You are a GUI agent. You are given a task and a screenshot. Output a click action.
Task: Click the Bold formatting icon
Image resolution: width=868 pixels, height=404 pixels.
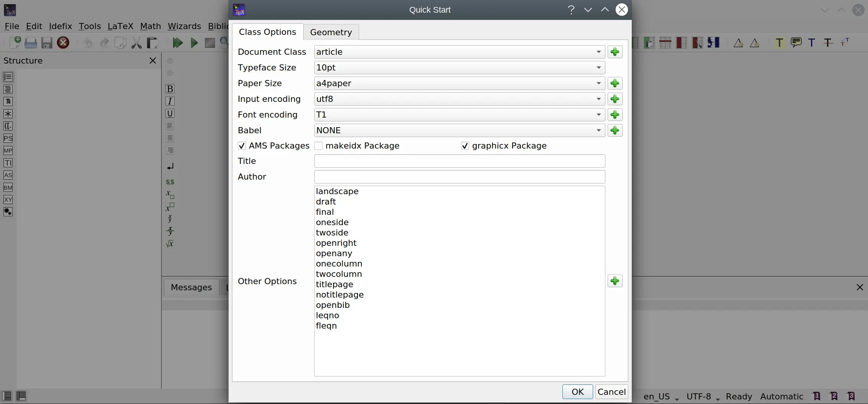170,89
